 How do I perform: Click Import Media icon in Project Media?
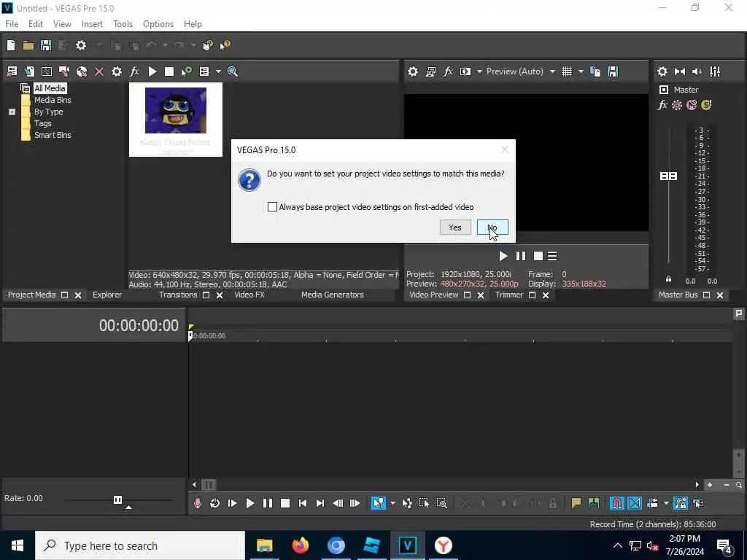(x=29, y=71)
